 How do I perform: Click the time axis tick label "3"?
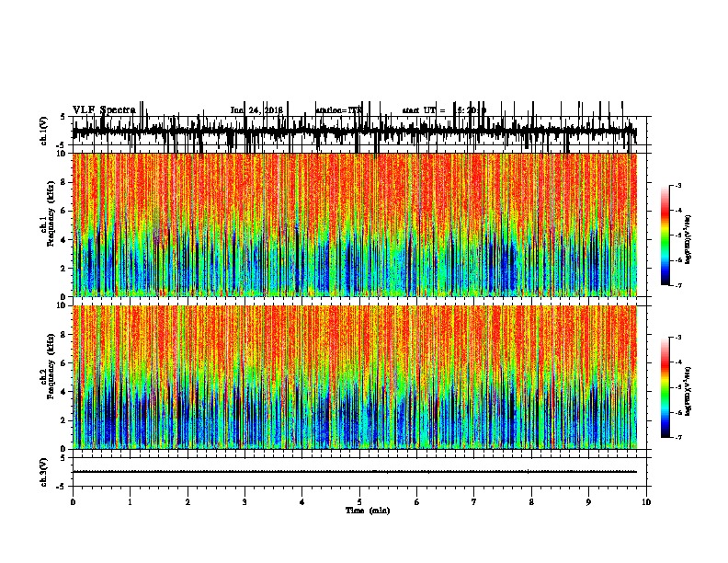coord(245,502)
